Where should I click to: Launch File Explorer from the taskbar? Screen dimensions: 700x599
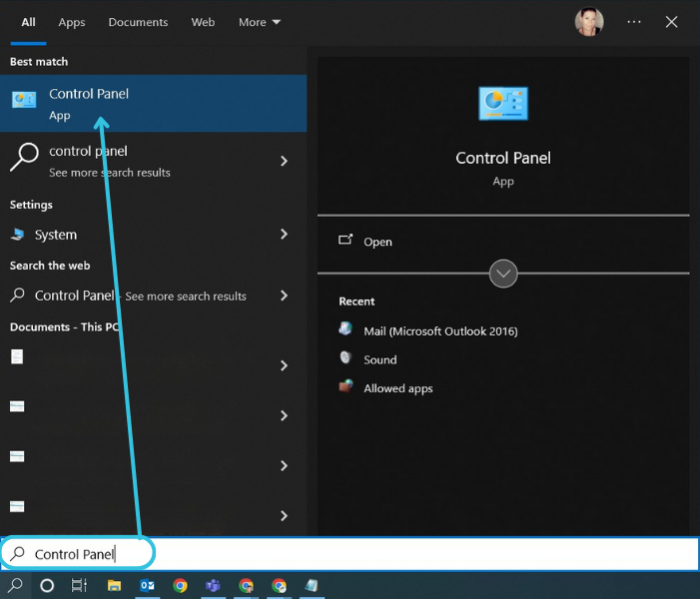114,586
